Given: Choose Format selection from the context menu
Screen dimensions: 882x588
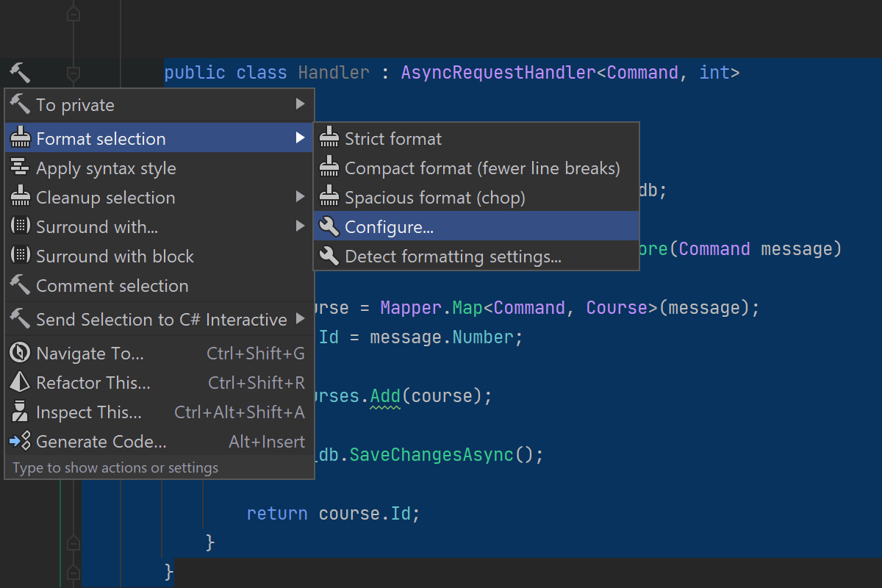Looking at the screenshot, I should (x=159, y=138).
